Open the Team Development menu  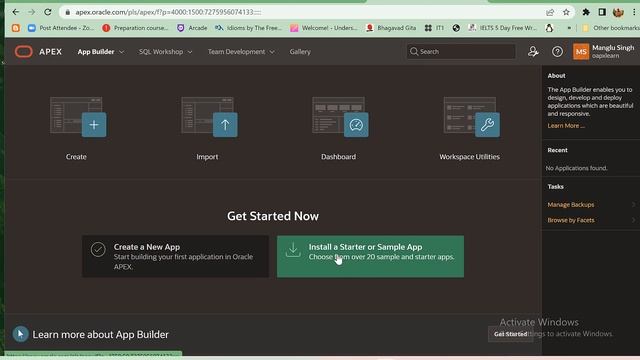(x=236, y=52)
